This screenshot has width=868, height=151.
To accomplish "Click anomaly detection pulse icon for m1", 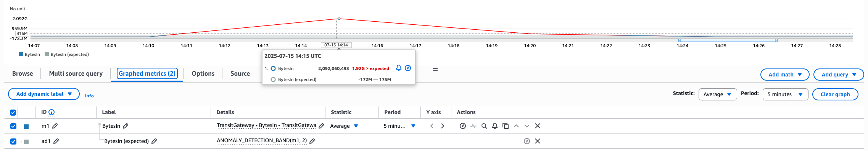I will coord(473,126).
